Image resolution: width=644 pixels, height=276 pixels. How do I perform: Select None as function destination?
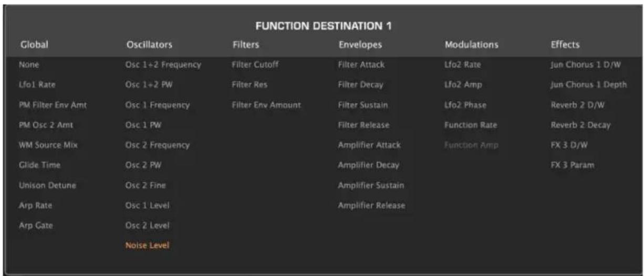(29, 65)
